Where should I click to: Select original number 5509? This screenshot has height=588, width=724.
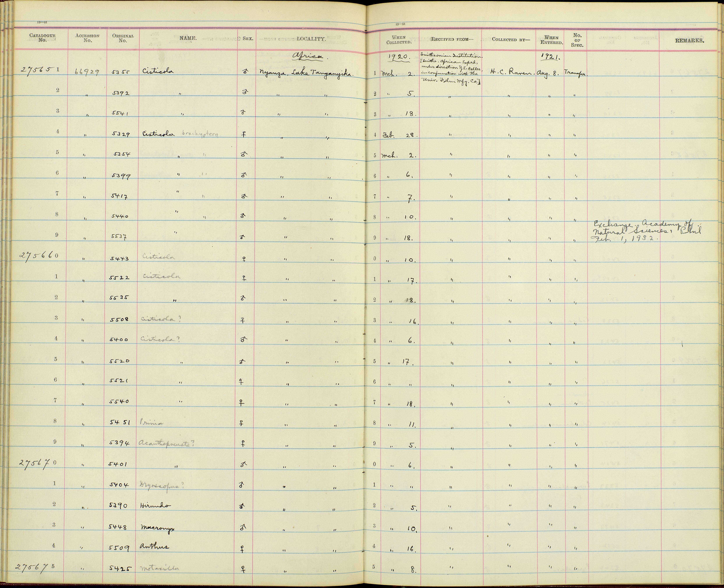119,547
